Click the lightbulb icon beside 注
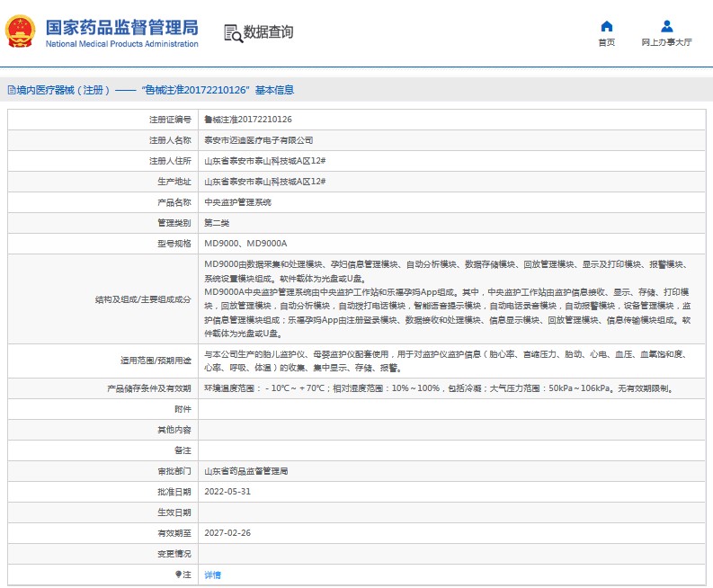The image size is (713, 588). [x=178, y=575]
